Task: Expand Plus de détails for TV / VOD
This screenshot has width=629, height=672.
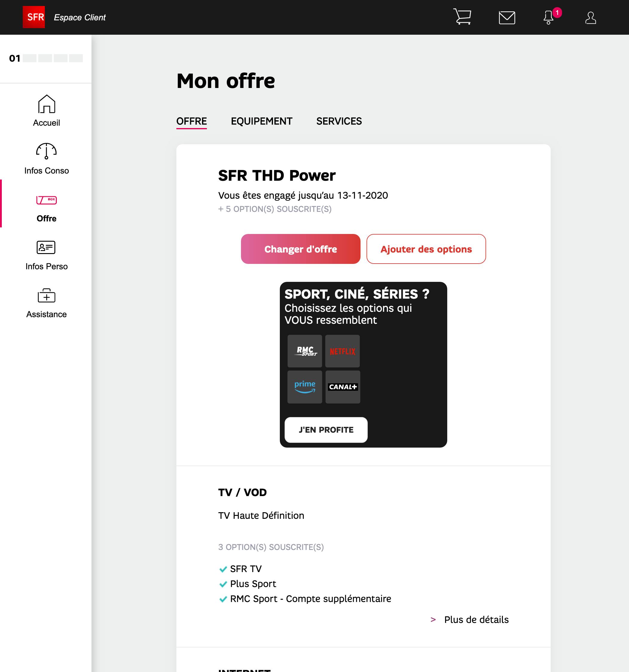Action: [x=476, y=619]
